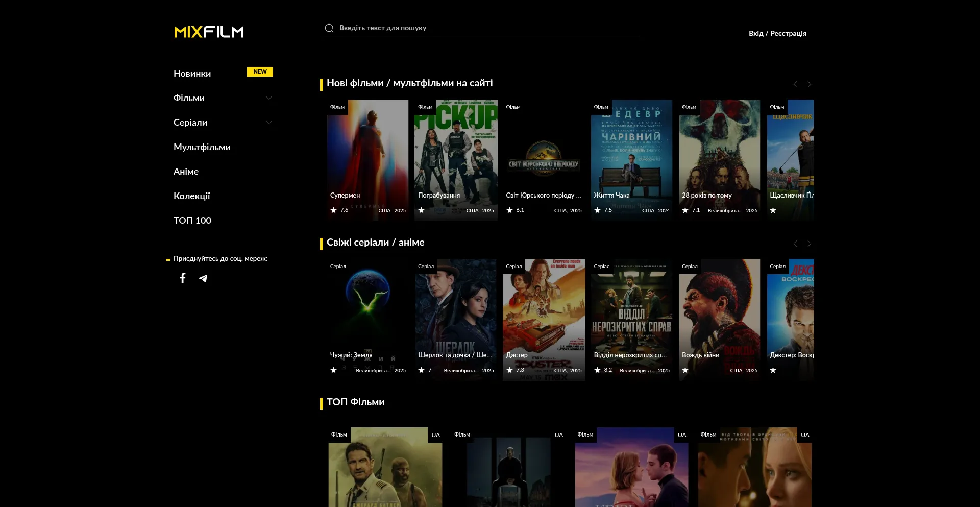Open the Вхід / Реєстрація link

(x=777, y=33)
